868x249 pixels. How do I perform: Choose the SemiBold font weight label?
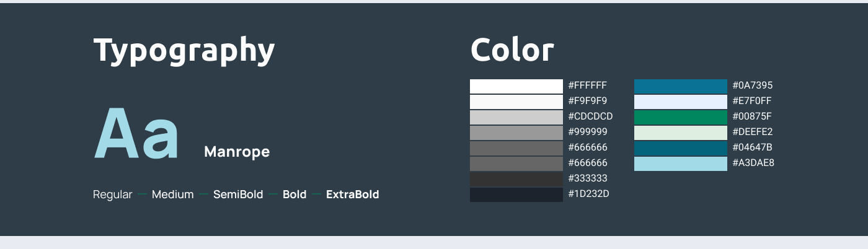point(238,194)
